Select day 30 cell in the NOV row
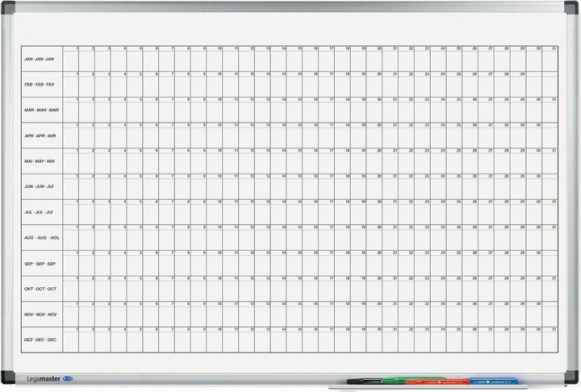 [x=534, y=318]
